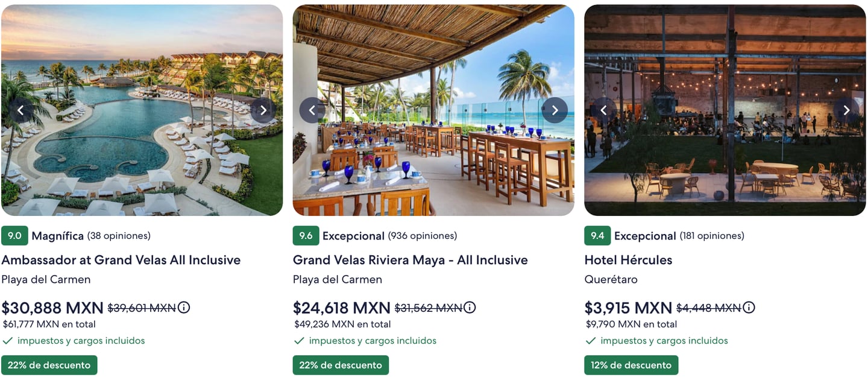Open price info icon beside 39,601 MXN
Viewport: 868px width, 386px height.
pos(184,308)
